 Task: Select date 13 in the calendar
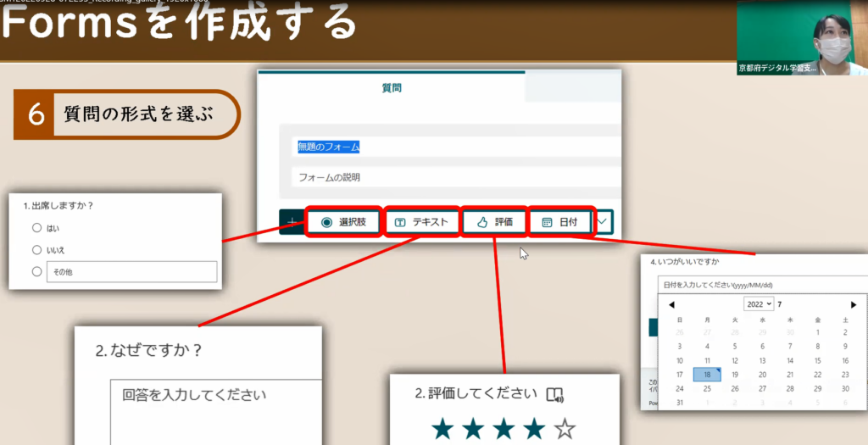click(762, 360)
